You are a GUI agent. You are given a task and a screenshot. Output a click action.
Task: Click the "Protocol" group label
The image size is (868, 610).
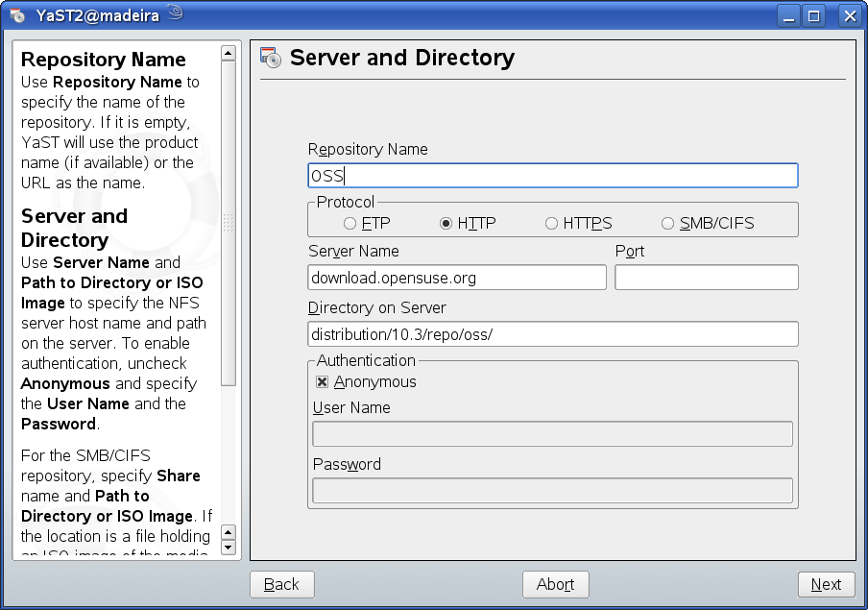pyautogui.click(x=346, y=202)
